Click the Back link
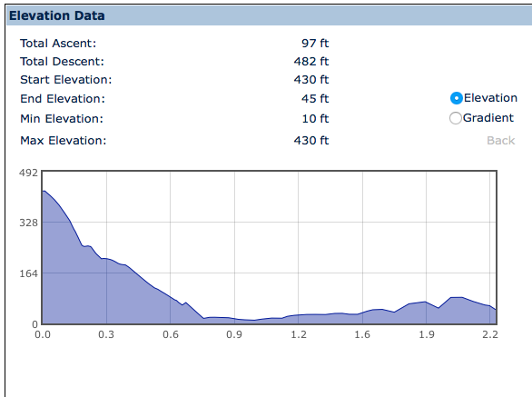Viewport: 532px width, 397px height. pyautogui.click(x=500, y=140)
